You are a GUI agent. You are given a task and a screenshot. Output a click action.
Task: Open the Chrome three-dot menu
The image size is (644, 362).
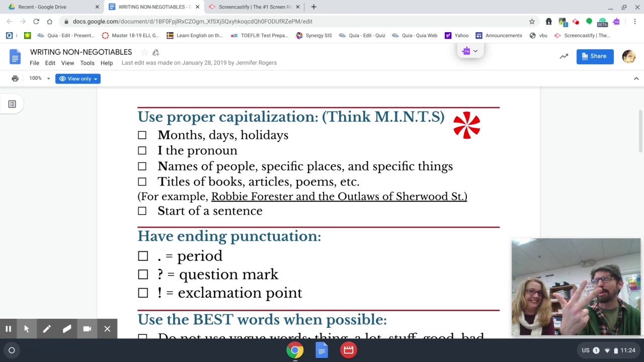point(635,22)
